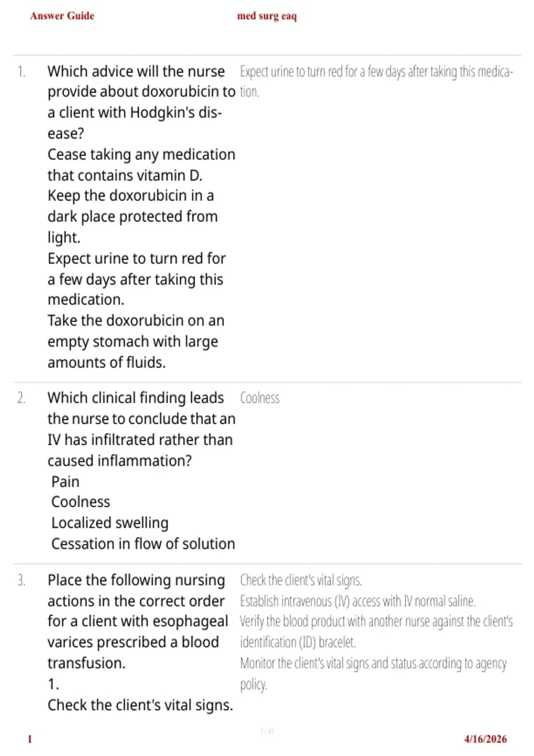534x756 pixels.
Task: Click the esophageal varices blood transfusion question
Action: tap(138, 621)
